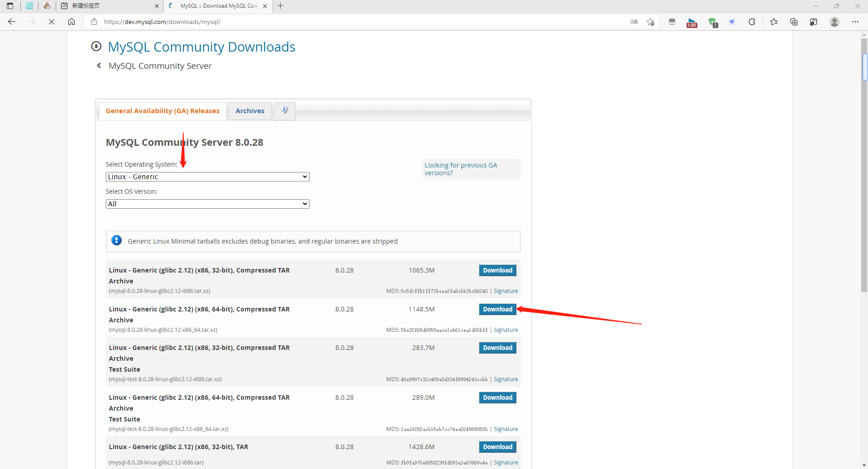The image size is (868, 469).
Task: Open Signature for mysql-8.0.28-linux-glibc2.12-i686.tar.xz
Action: coord(506,291)
